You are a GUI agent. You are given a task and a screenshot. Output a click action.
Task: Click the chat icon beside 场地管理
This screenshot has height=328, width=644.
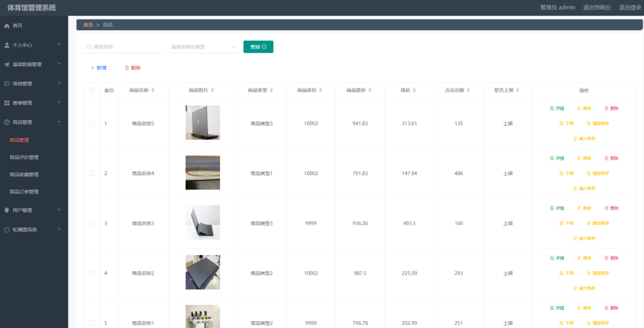tap(6, 84)
